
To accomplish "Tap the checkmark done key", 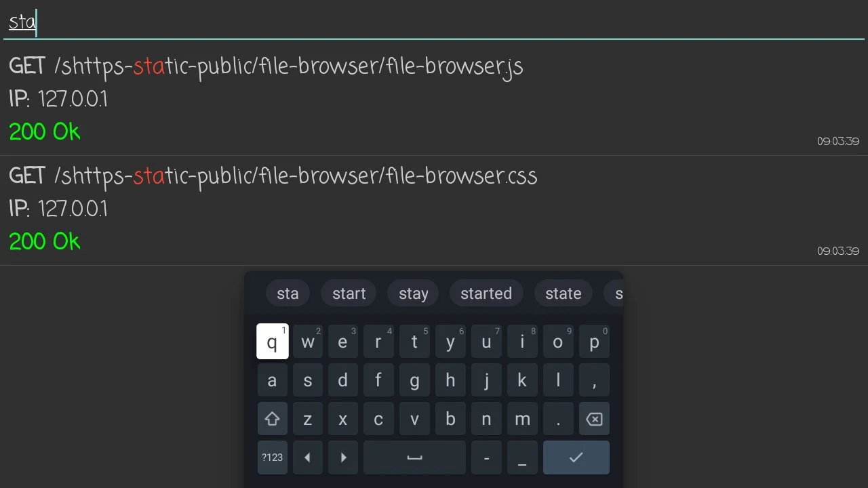I will [576, 457].
